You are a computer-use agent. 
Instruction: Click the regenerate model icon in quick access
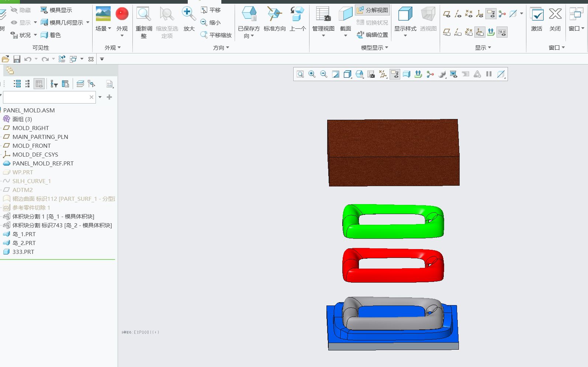point(62,59)
